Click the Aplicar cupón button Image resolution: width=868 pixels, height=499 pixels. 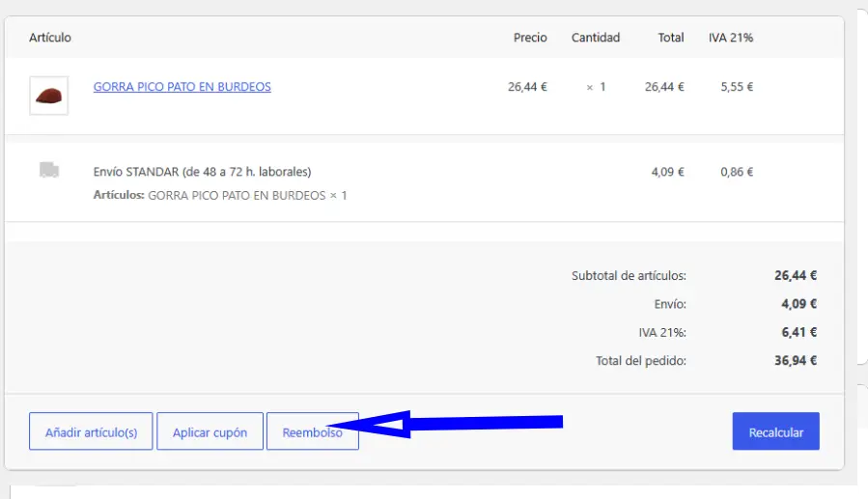[210, 431]
